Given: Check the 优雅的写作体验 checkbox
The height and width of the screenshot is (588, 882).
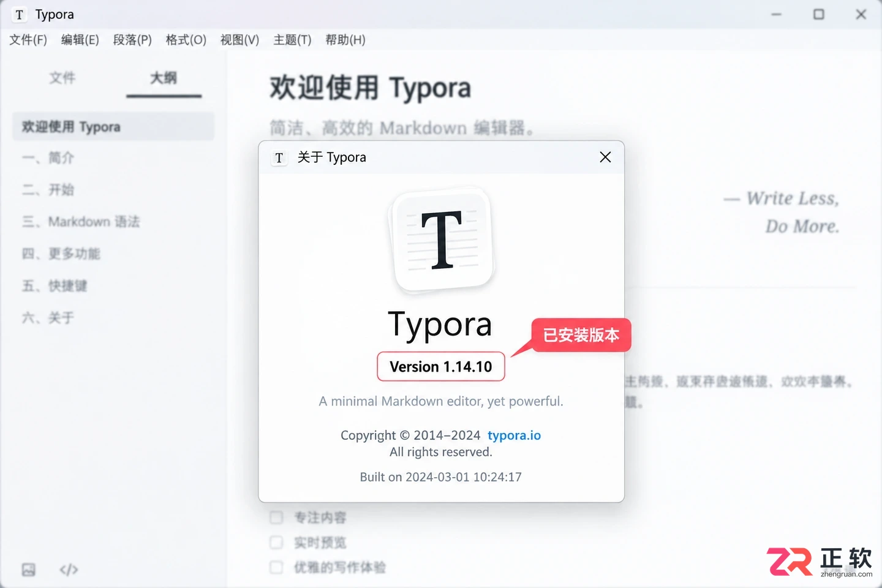Looking at the screenshot, I should coord(277,567).
